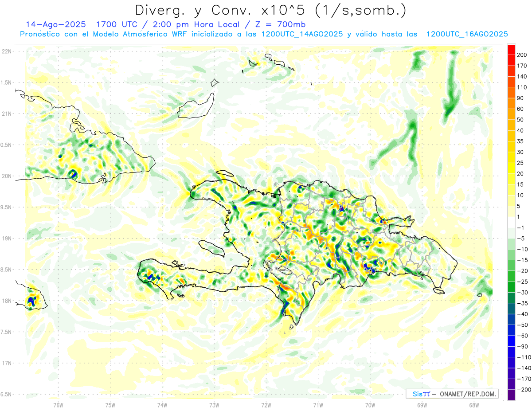Click the yellow colorbar segment between 20 and 25
Screen dimensions: 532x411
point(512,168)
